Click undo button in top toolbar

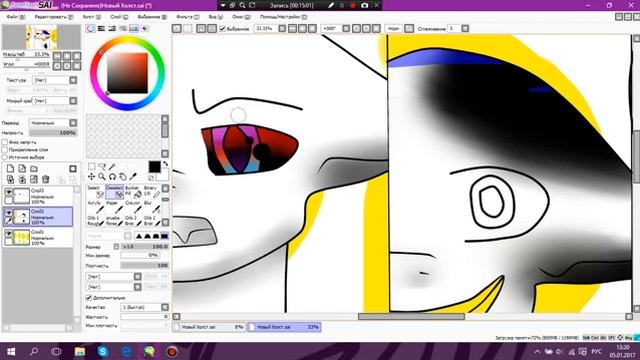[x=177, y=28]
